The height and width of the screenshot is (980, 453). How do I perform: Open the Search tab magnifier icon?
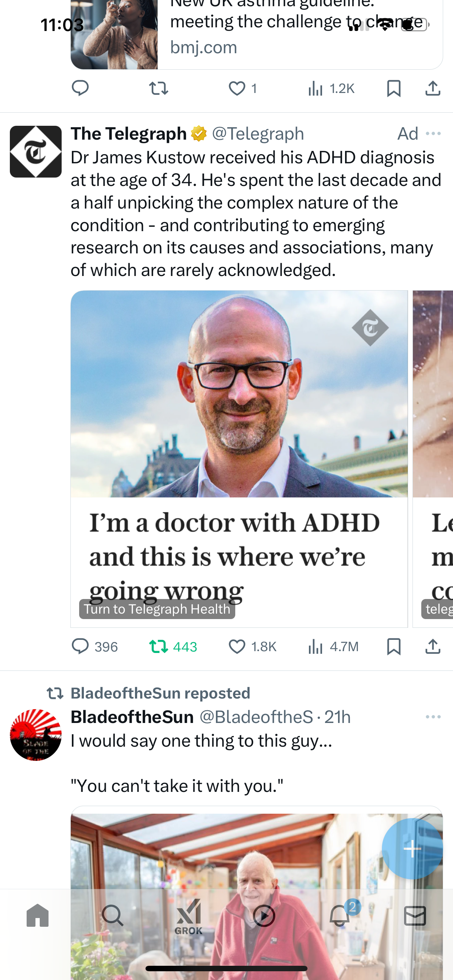[x=113, y=915]
